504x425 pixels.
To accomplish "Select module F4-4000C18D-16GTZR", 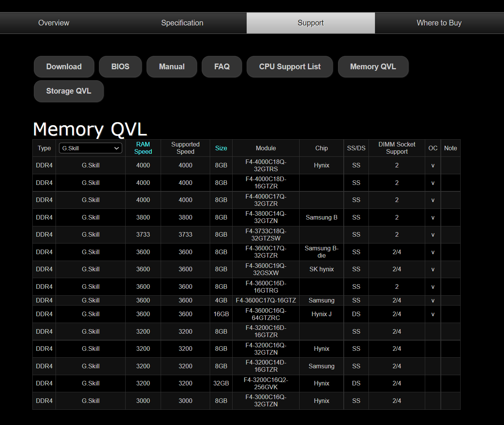I will click(x=266, y=183).
